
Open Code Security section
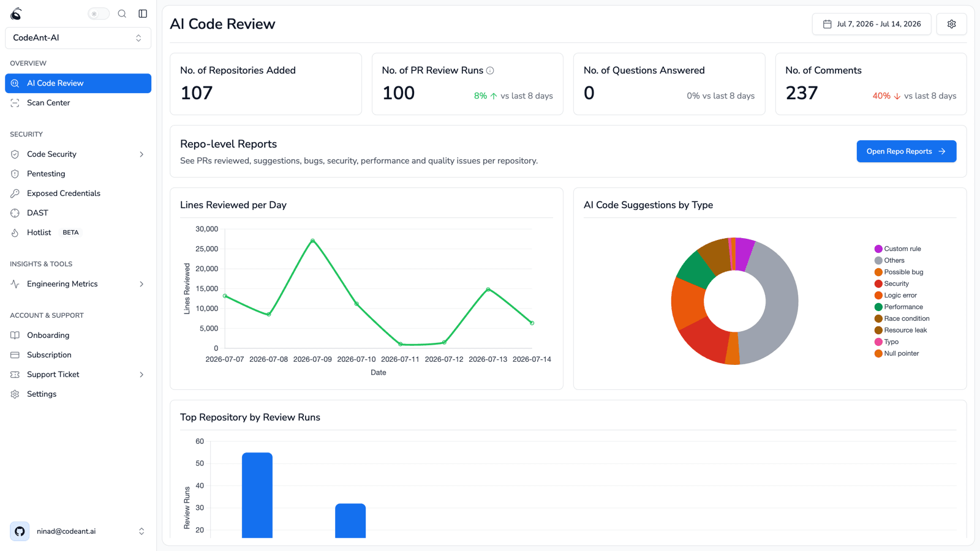point(78,154)
